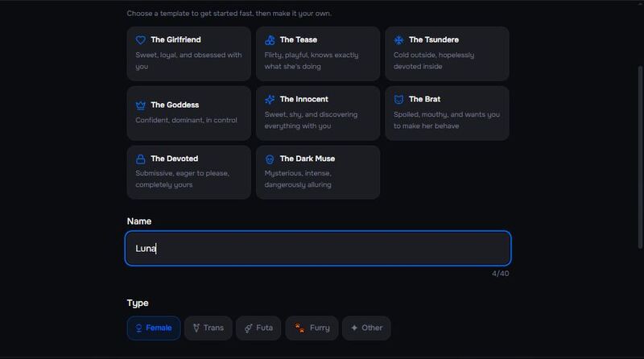Screen dimensions: 644x359
Task: Click the Trans symbol icon
Action: [196, 328]
